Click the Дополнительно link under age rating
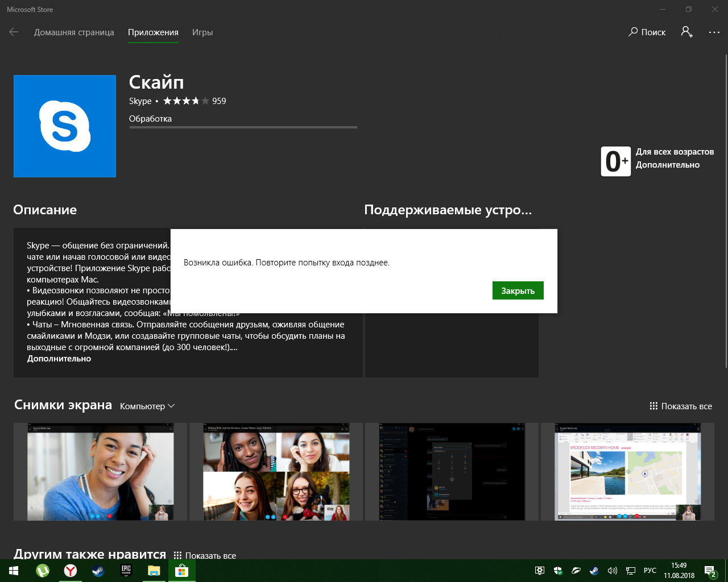 point(667,165)
